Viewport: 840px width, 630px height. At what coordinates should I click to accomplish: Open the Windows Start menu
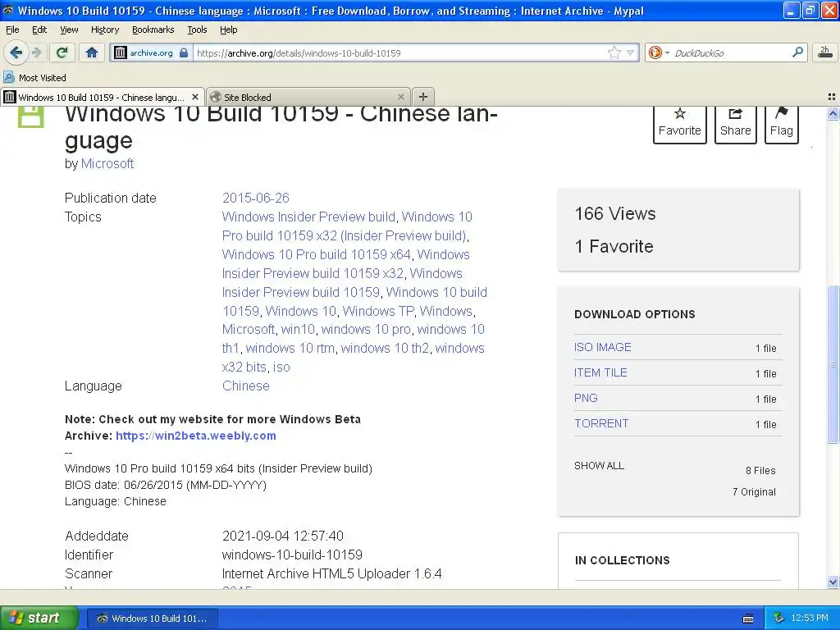tap(39, 618)
